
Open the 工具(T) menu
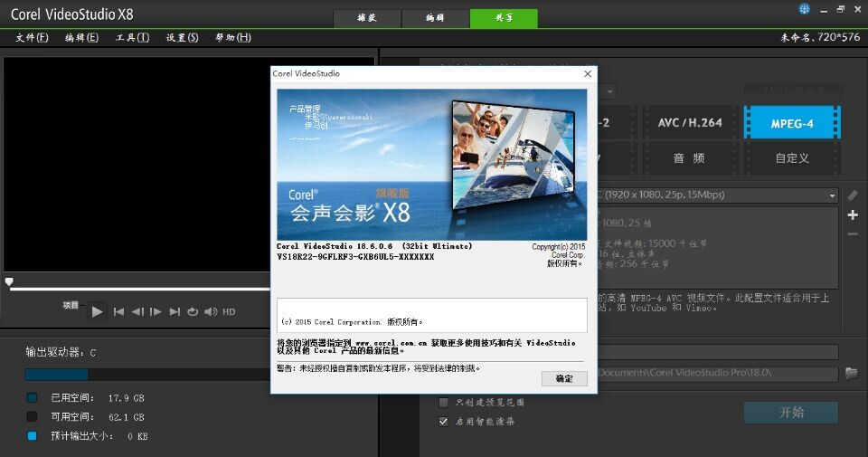(x=132, y=37)
